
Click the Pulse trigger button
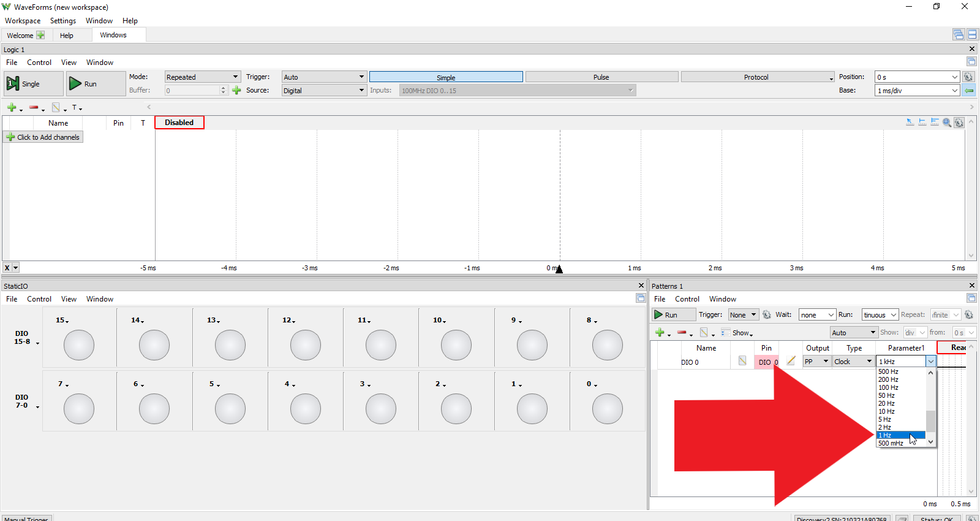[601, 77]
